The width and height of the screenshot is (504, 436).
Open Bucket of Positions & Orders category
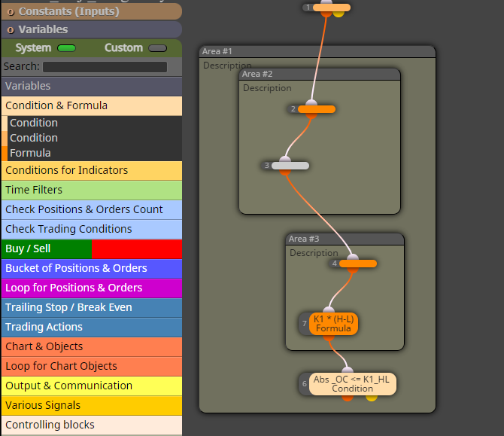point(92,269)
